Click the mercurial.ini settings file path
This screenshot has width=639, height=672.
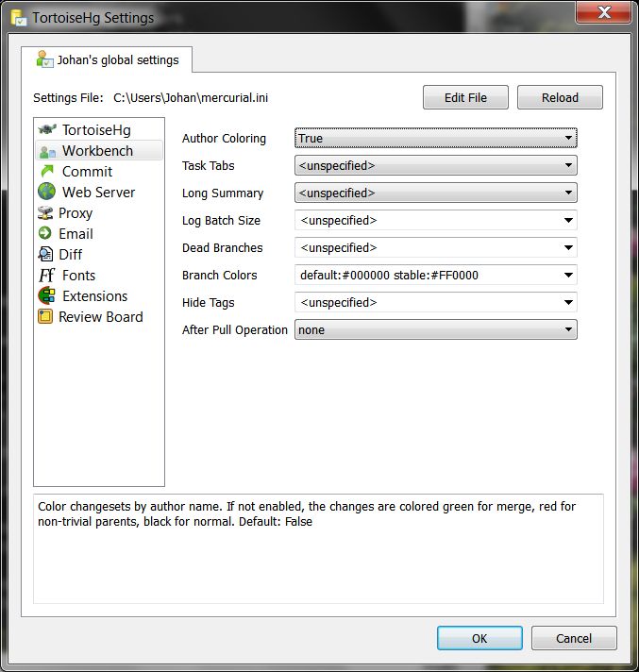[191, 98]
